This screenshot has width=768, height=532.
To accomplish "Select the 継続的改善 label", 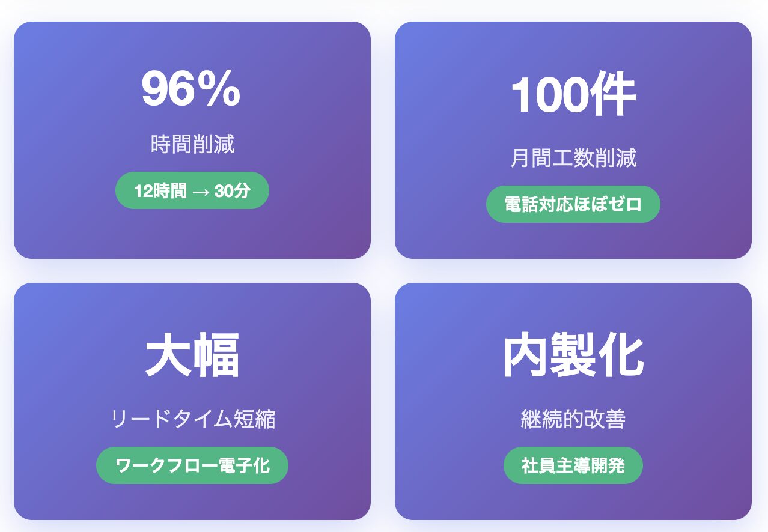I will (573, 419).
